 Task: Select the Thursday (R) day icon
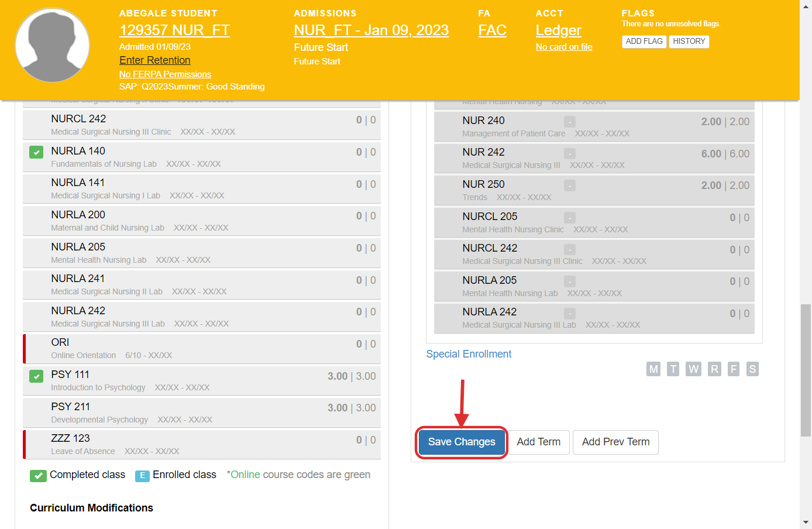tap(714, 369)
